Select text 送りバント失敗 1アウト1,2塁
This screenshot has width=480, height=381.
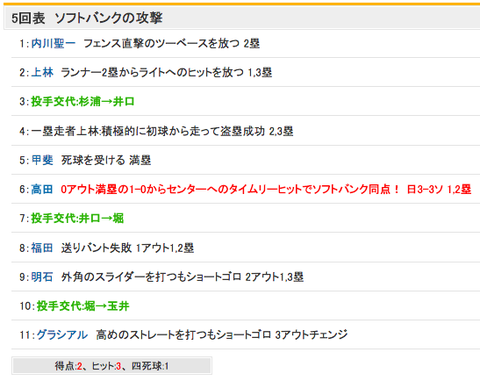point(127,248)
